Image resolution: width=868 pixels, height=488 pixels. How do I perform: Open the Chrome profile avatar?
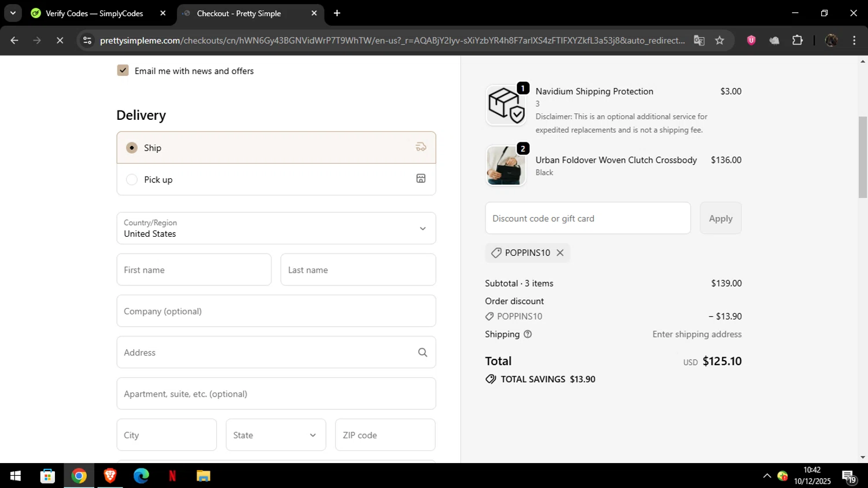pos(831,41)
